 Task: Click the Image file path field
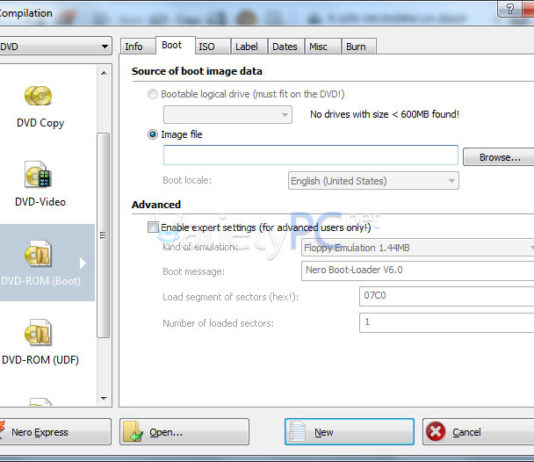coord(311,155)
